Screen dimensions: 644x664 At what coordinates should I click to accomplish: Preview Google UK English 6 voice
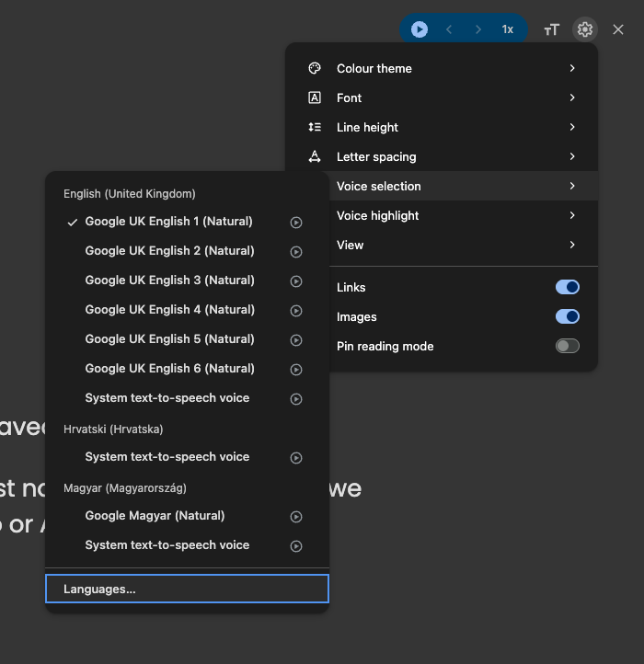click(296, 370)
